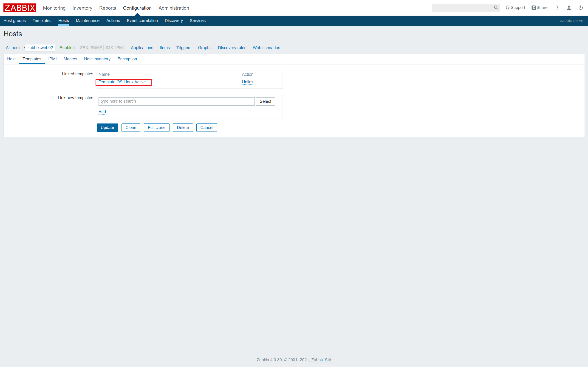Screen dimensions: 588x367
Task: Open Actions section
Action: (x=113, y=21)
